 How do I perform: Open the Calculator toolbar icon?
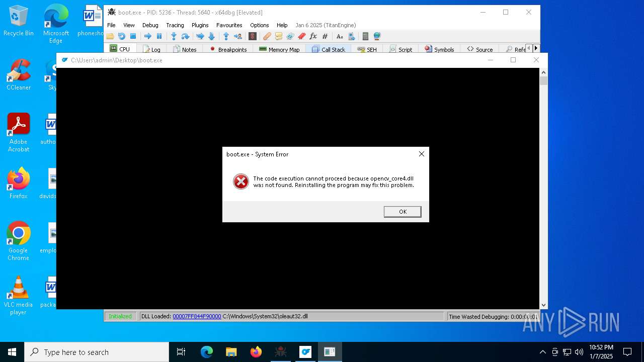[x=365, y=36]
